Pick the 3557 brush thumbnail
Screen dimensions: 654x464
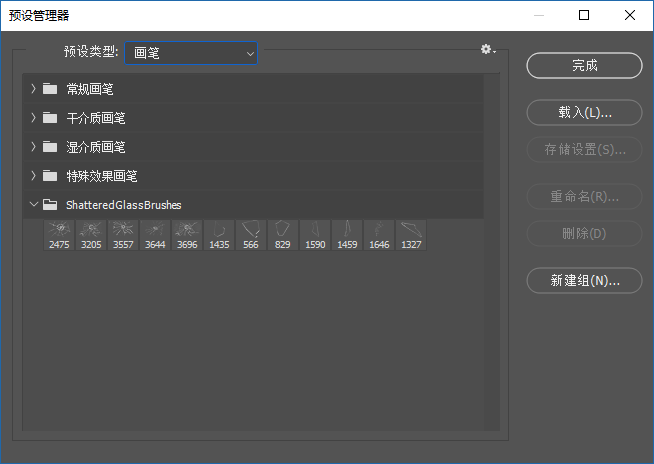pos(123,235)
